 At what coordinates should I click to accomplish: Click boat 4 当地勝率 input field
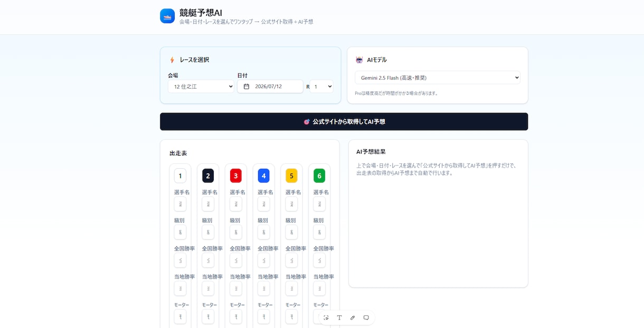tap(264, 288)
